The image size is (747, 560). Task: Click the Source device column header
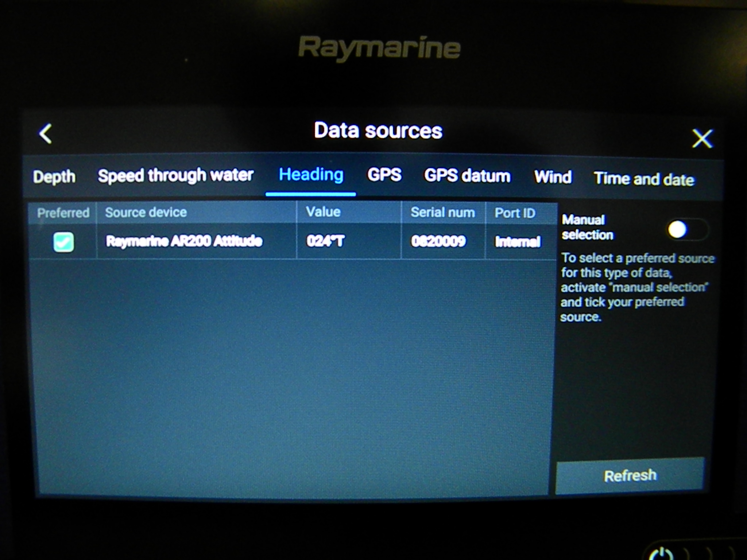tap(145, 212)
